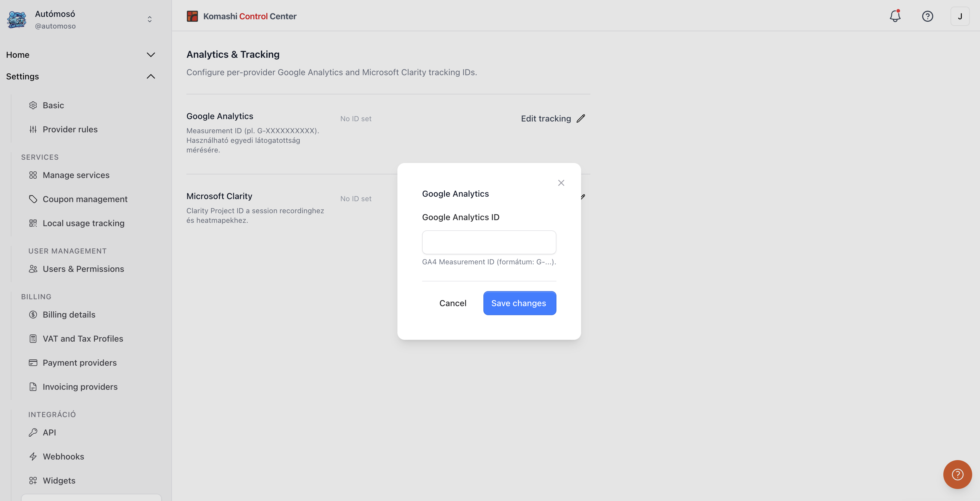Open the orange floating help button
Screen dimensions: 980x501
[x=957, y=474]
